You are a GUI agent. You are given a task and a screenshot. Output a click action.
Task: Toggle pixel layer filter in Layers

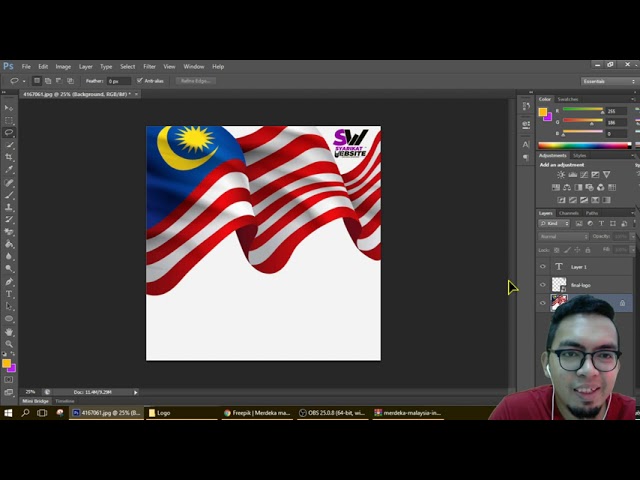[x=579, y=223]
